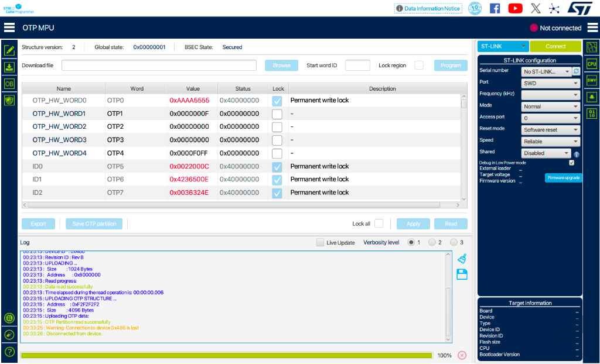Viewport: 600px width, 364px height.
Task: Select the Erasing & Programming download icon
Action: click(9, 67)
